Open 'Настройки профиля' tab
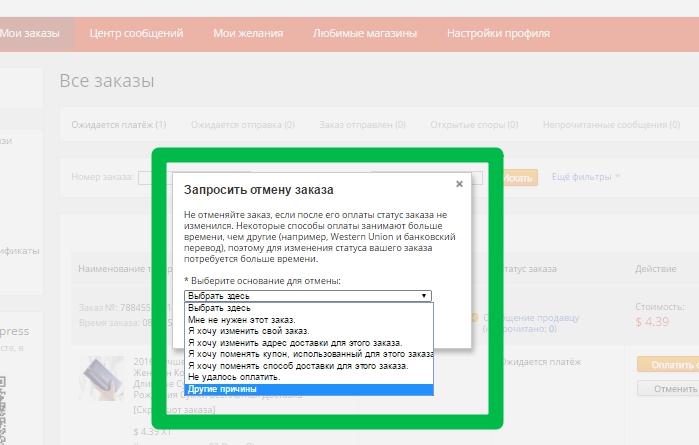Screen dimensions: 699x445 pyautogui.click(x=498, y=33)
